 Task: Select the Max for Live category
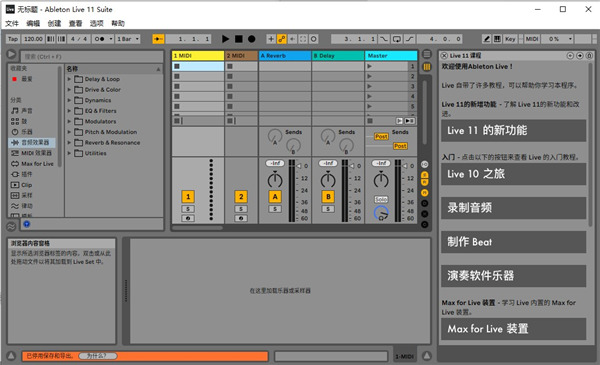click(x=33, y=164)
